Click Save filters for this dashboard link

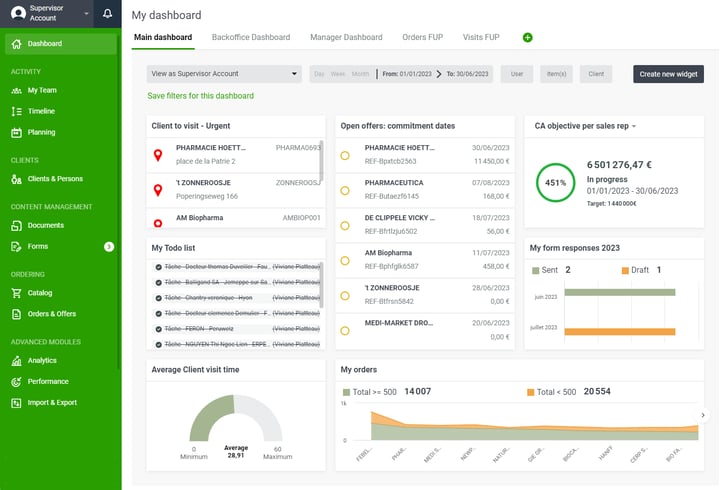(x=200, y=96)
